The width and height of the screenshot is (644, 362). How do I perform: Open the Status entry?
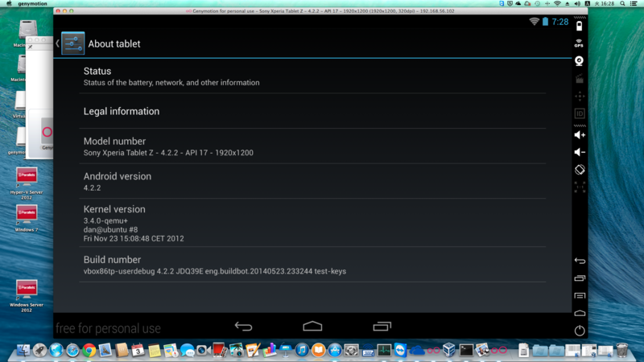coord(312,76)
